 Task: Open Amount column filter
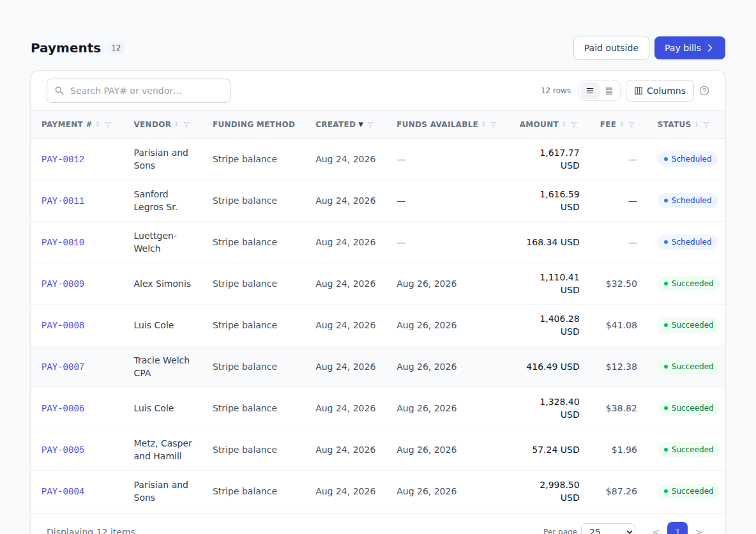click(x=574, y=125)
